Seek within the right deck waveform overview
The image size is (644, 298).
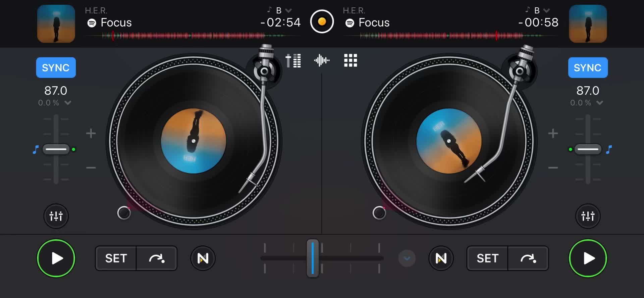pos(451,35)
